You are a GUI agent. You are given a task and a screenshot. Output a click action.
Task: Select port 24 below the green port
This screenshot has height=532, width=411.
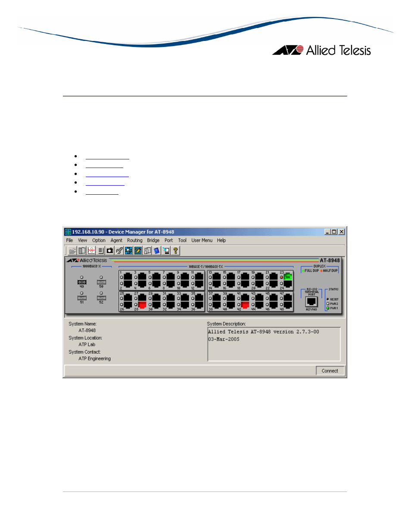coord(288,283)
